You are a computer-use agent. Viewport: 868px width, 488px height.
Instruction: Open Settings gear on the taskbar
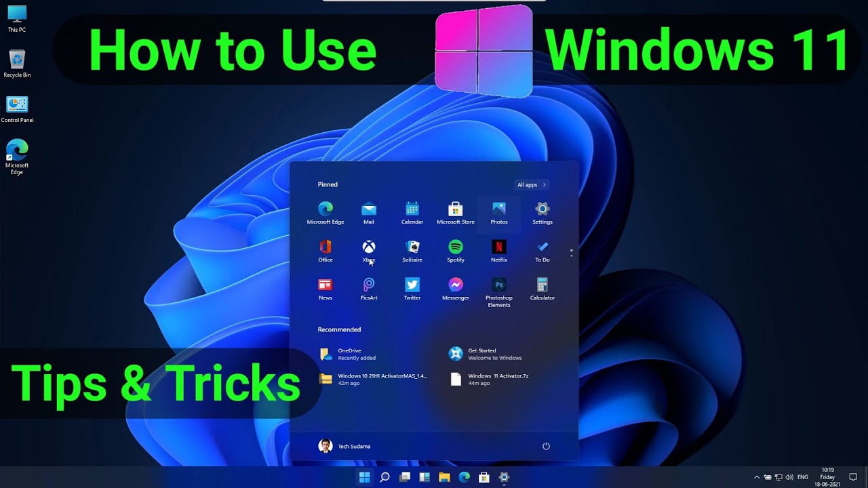point(504,477)
